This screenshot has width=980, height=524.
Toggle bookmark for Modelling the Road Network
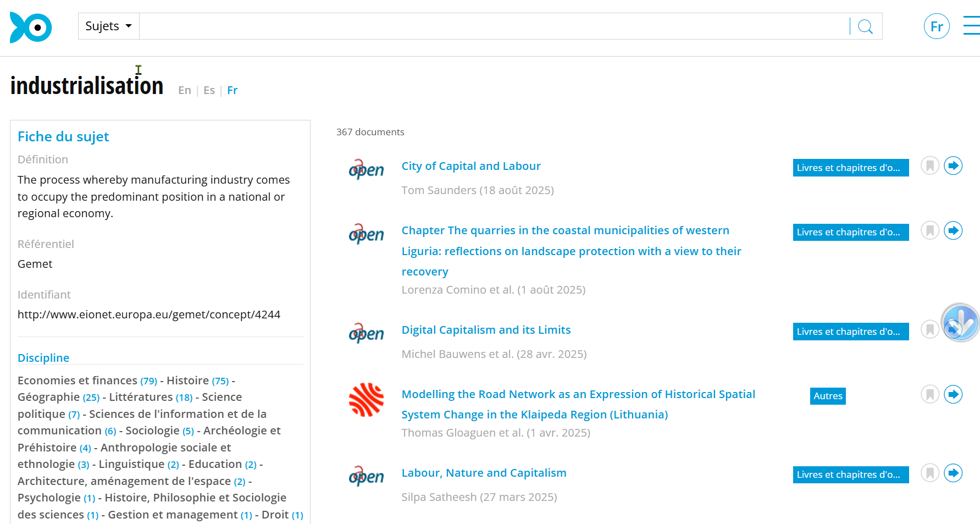tap(930, 394)
